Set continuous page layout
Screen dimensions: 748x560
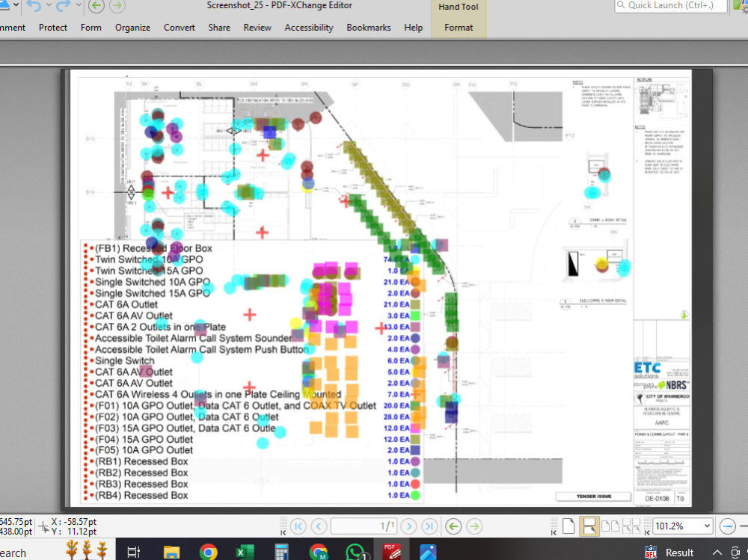pos(589,526)
